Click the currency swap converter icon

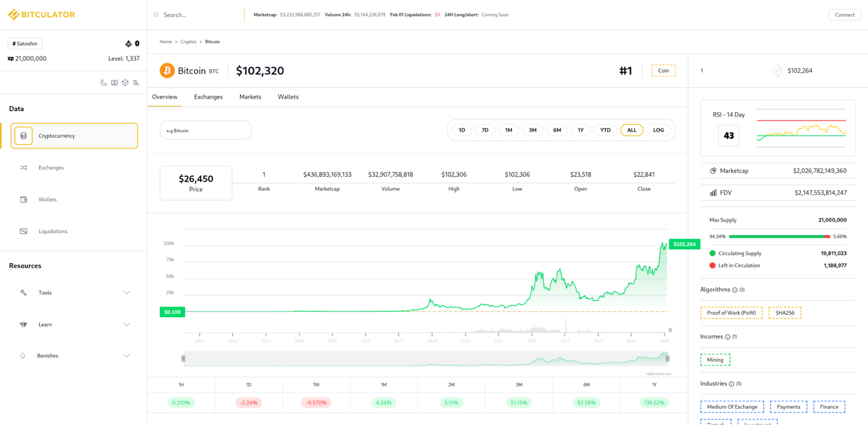(x=777, y=70)
